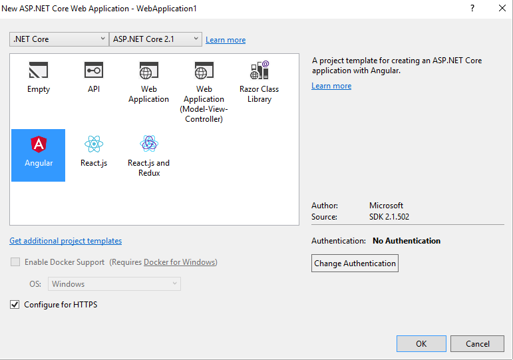Click the Microsoft author value
This screenshot has width=513, height=360.
click(386, 205)
